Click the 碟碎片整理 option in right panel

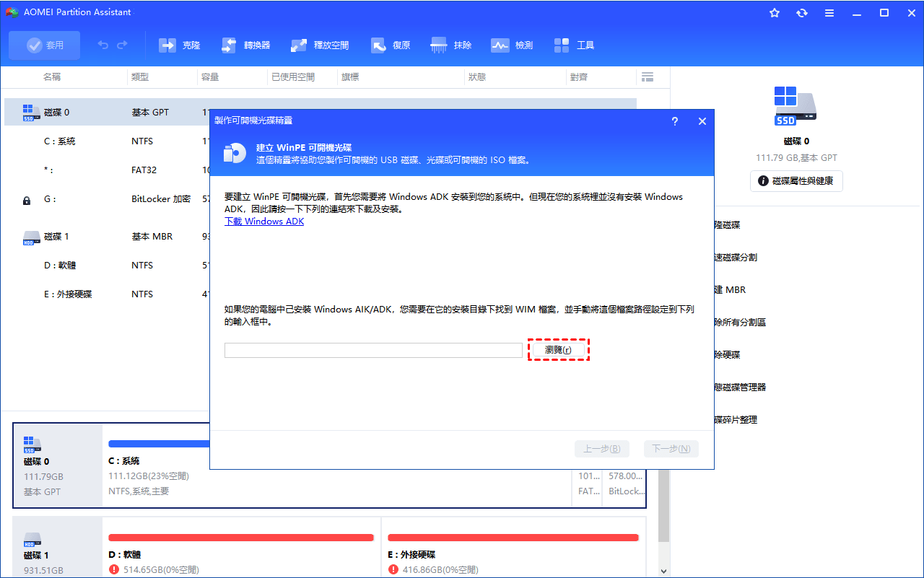[736, 420]
